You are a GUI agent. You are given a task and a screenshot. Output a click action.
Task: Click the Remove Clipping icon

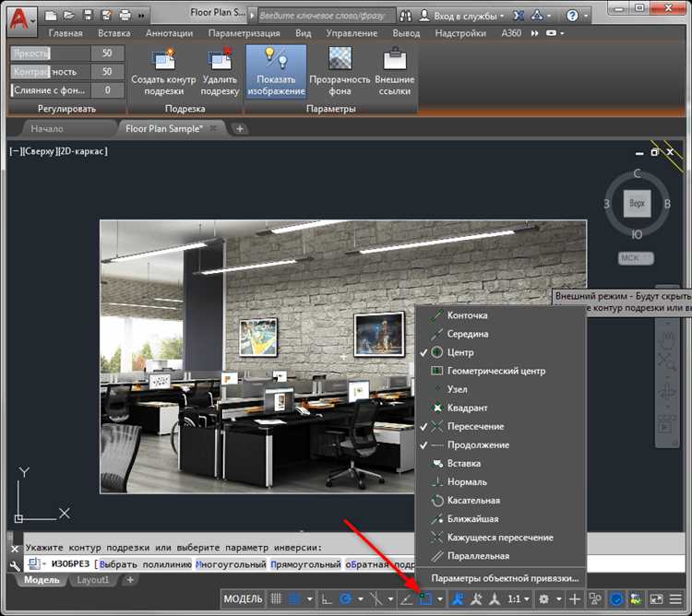click(x=220, y=61)
